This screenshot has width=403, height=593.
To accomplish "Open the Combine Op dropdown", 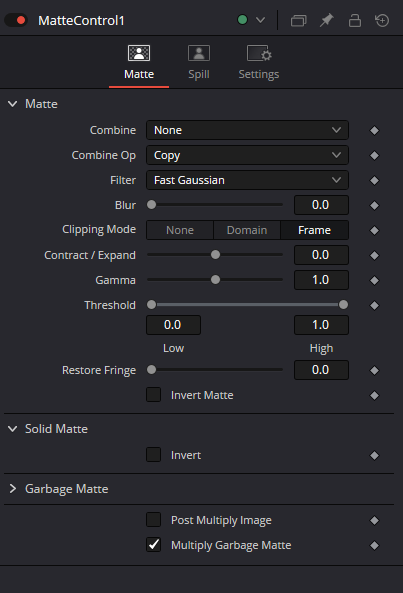I will pos(247,155).
